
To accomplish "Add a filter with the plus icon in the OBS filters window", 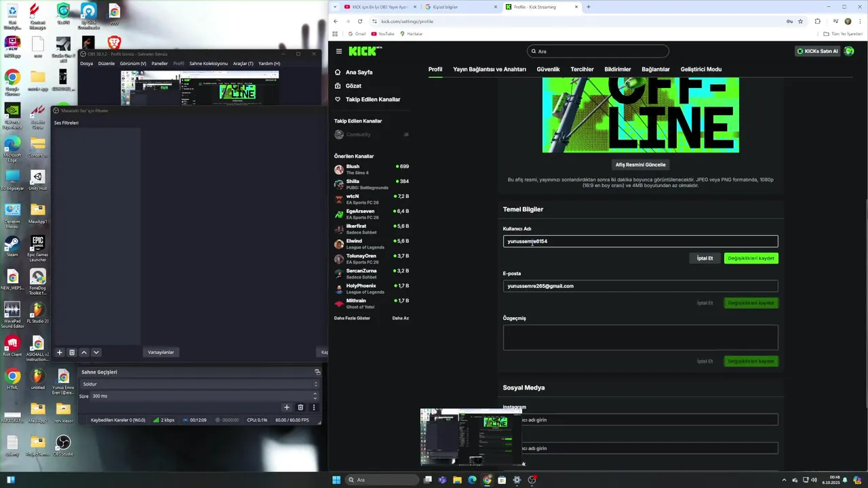I will tap(60, 352).
